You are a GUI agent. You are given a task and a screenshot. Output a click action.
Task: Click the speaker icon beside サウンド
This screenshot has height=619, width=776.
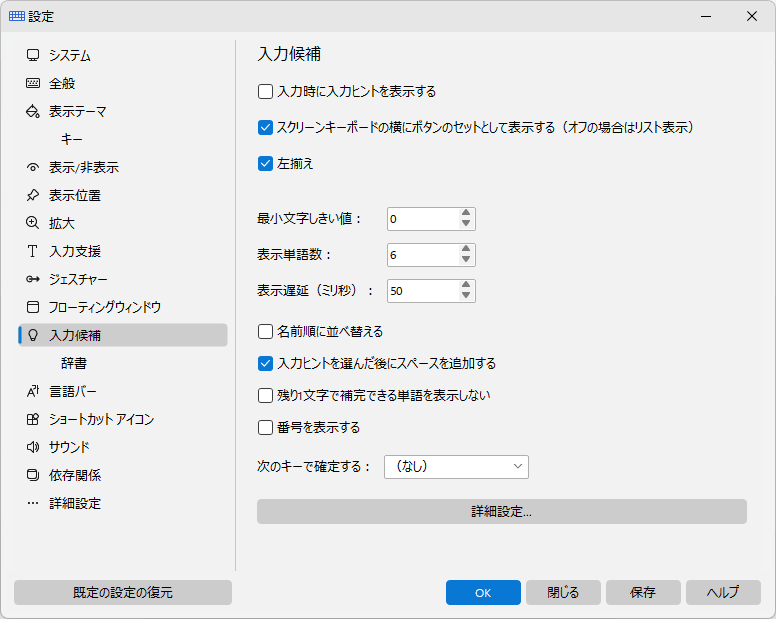(33, 447)
